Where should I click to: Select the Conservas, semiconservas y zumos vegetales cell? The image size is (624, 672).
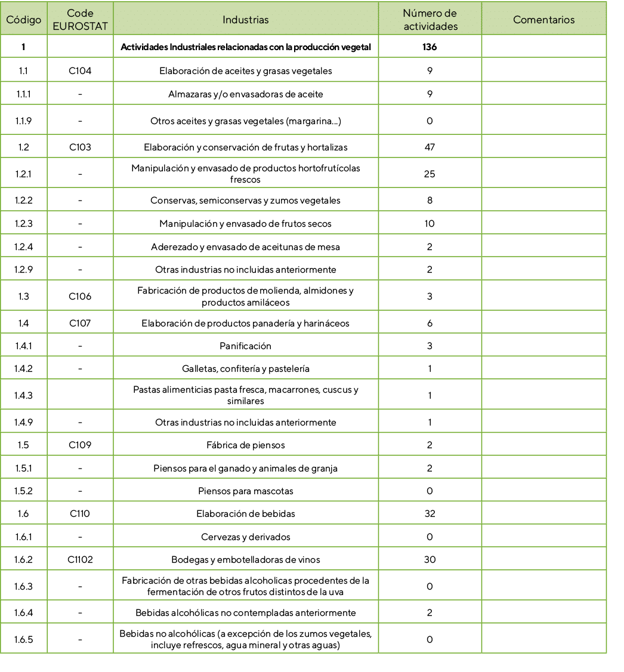click(x=245, y=201)
